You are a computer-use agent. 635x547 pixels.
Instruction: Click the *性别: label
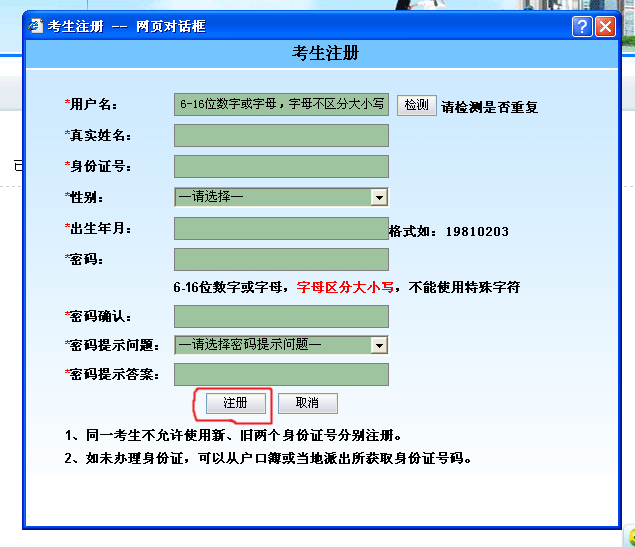click(x=84, y=198)
